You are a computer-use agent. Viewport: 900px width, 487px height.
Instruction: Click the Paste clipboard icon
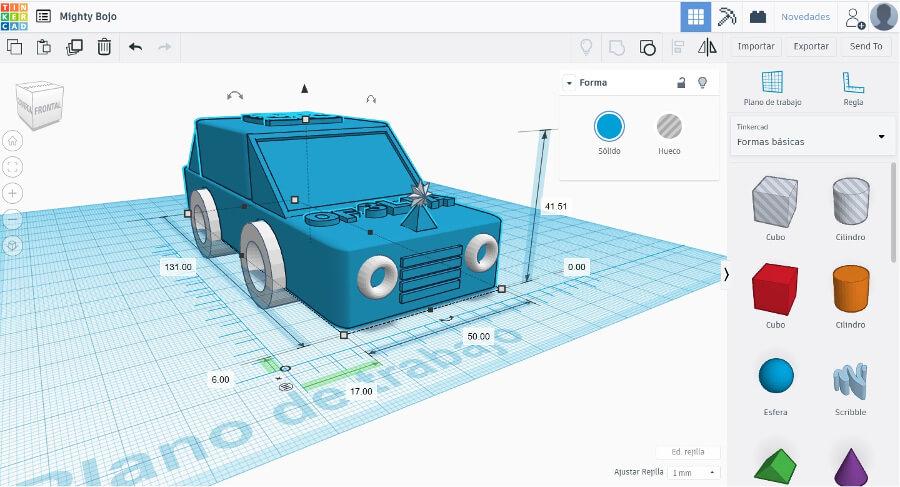point(44,46)
